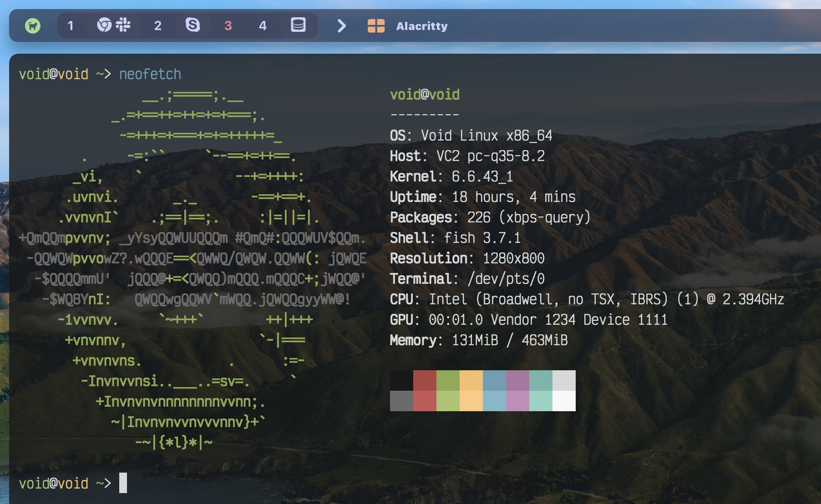Click the neofetch command text
821x504 pixels.
(x=150, y=74)
